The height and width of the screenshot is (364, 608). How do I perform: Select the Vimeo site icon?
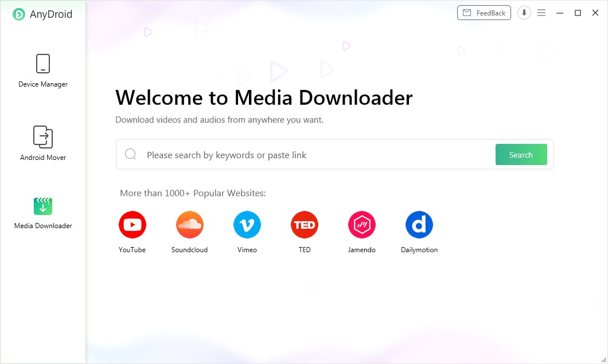(x=247, y=225)
